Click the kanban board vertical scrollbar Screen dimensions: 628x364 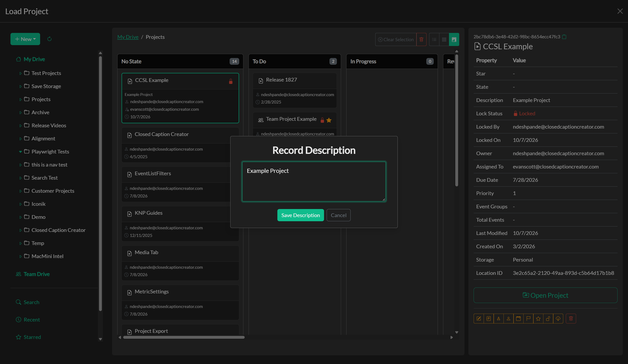coord(457,120)
